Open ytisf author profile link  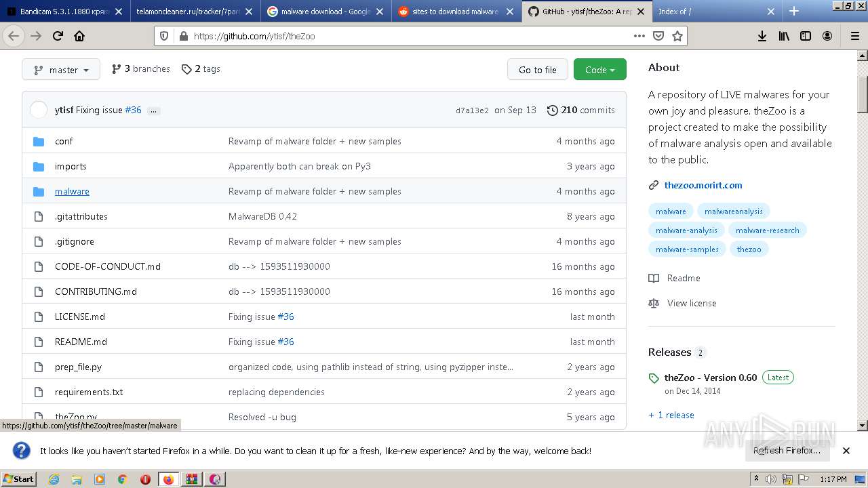pyautogui.click(x=64, y=110)
